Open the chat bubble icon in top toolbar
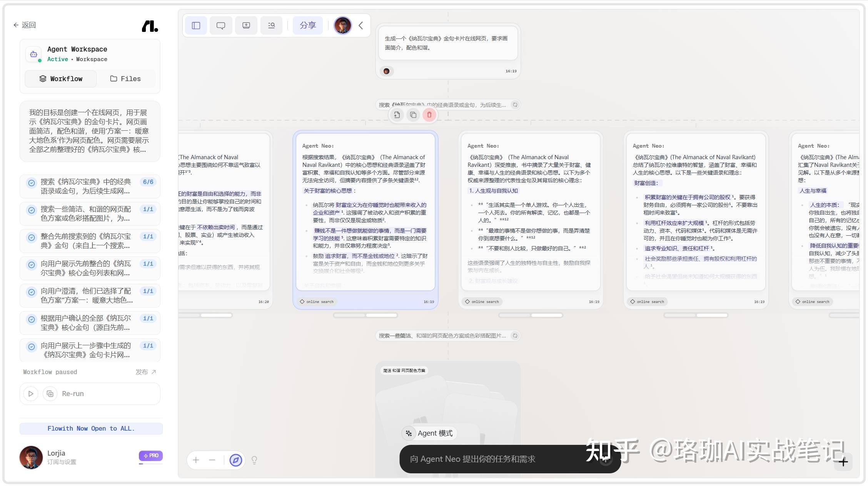868x486 pixels. coord(221,25)
